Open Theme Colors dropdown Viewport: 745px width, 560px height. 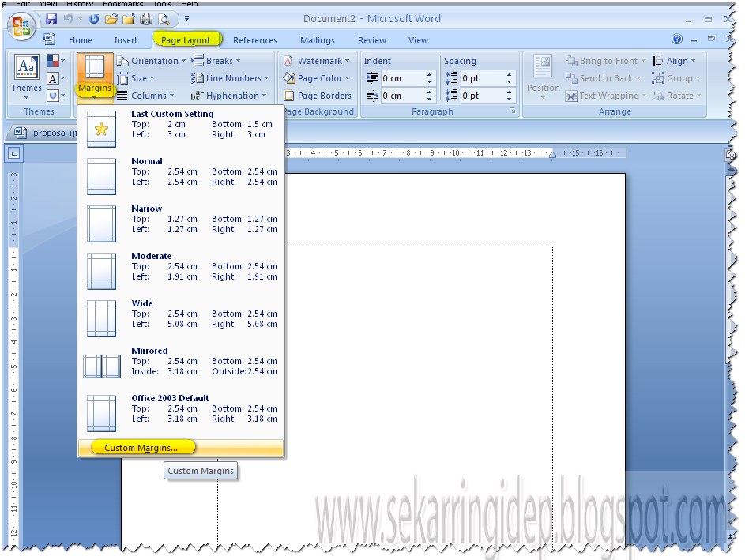(55, 61)
